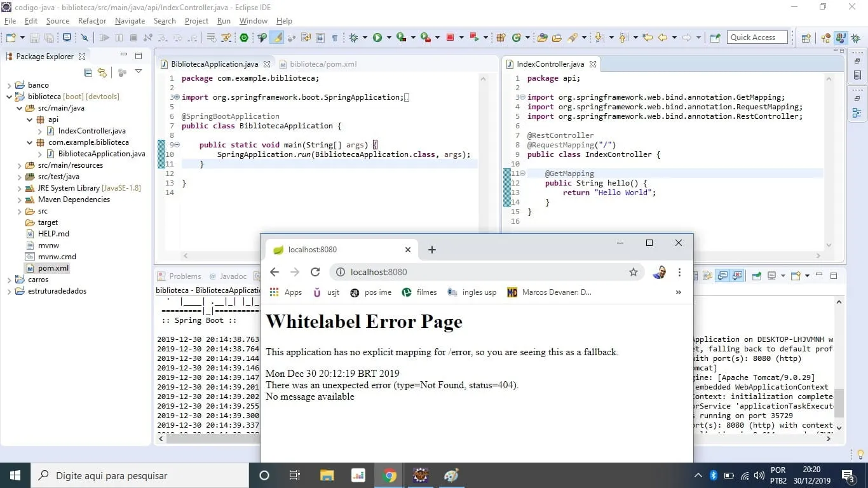Open a new Chrome tab with plus button

[432, 250]
